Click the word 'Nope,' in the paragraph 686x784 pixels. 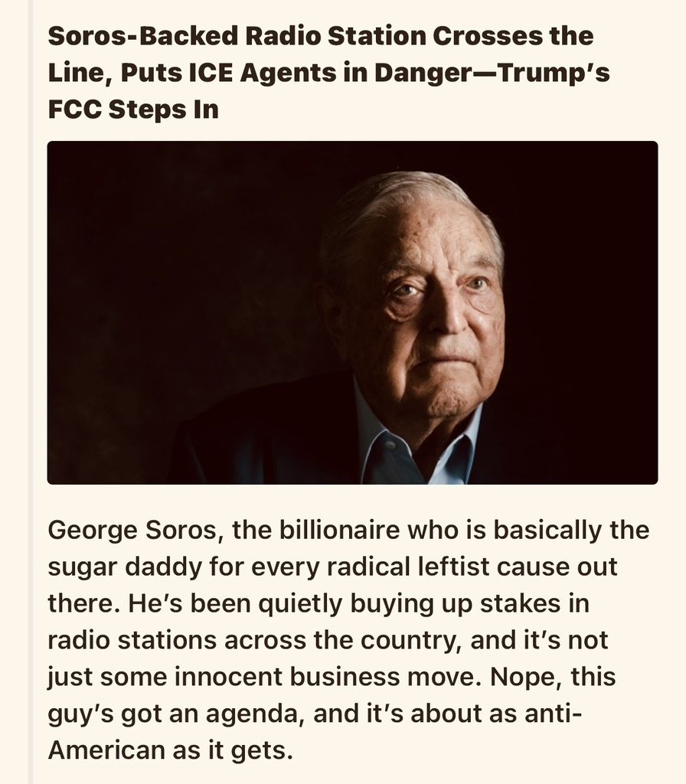click(x=526, y=677)
